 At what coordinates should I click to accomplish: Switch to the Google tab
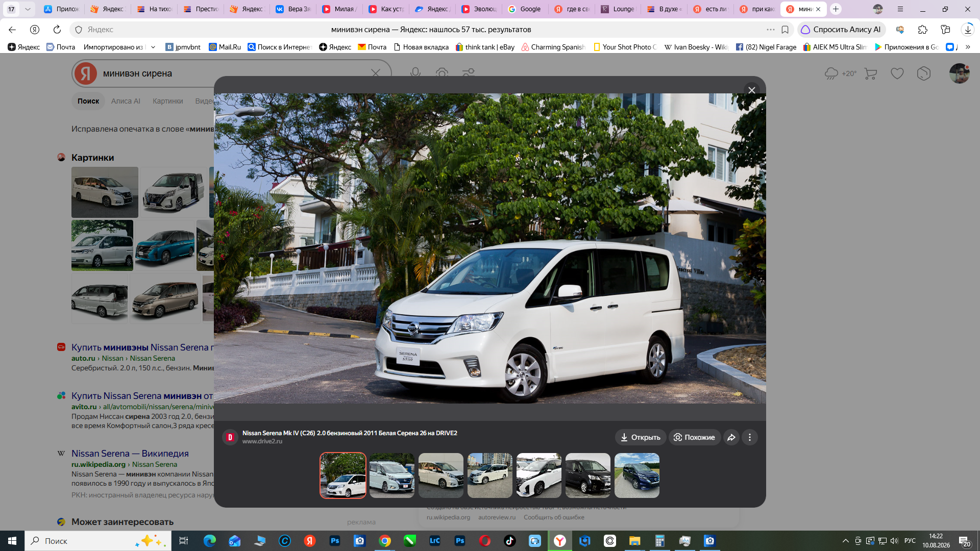(x=524, y=9)
